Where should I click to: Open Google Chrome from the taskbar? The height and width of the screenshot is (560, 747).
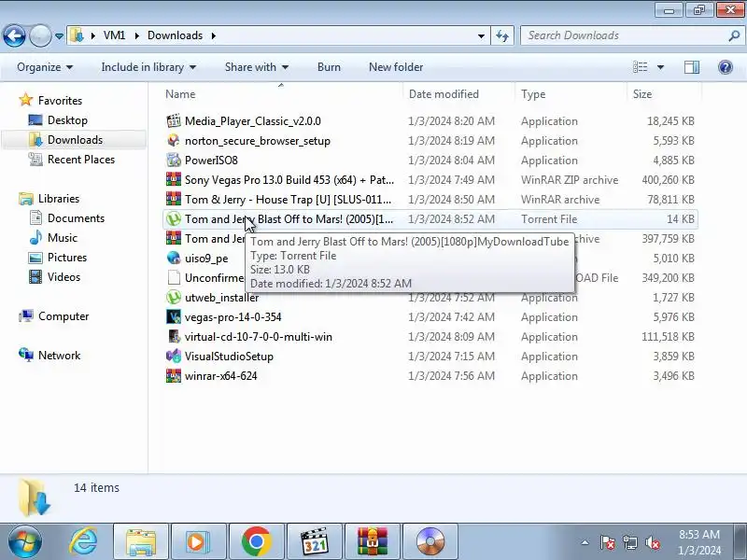tap(256, 541)
